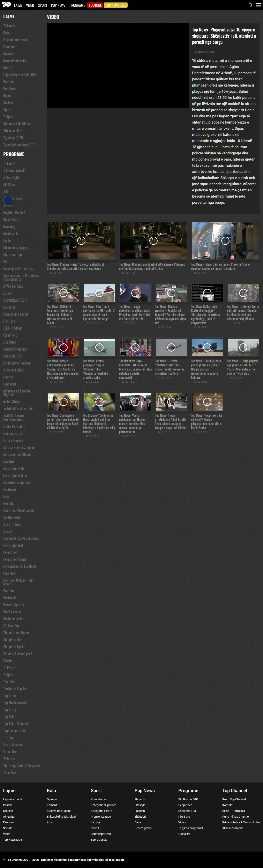Play the Ndikimi i Teheranit video thumbnail
This screenshot has width=263, height=868.
pyautogui.click(x=63, y=293)
